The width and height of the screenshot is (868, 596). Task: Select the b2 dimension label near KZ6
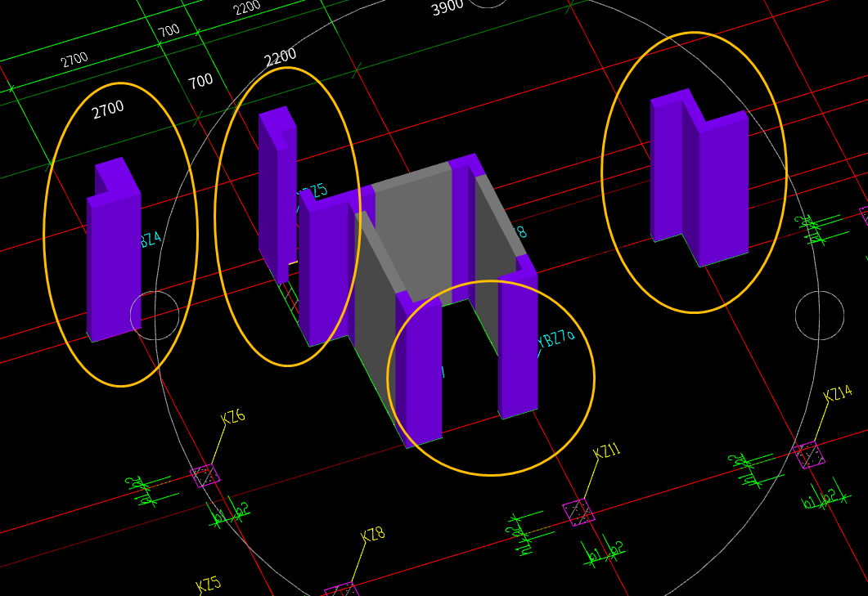(x=242, y=509)
